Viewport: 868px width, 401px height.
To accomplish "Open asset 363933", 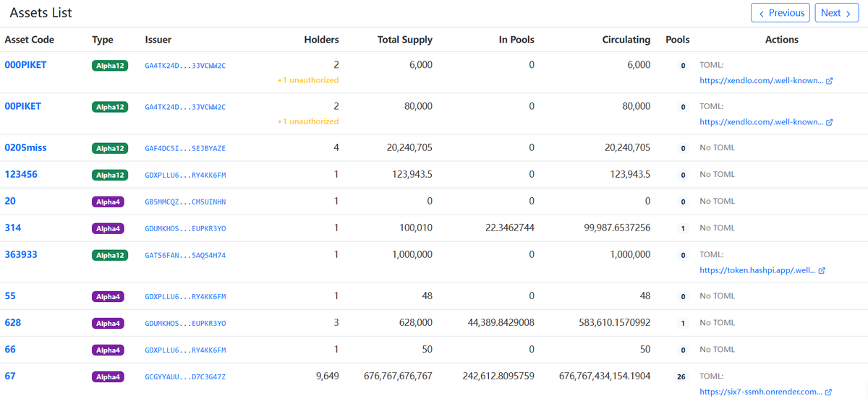I will pos(21,254).
